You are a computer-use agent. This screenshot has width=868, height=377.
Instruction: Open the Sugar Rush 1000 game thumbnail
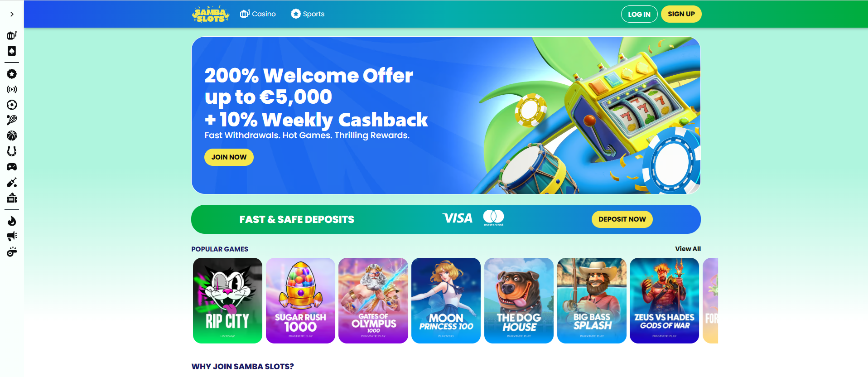click(x=300, y=300)
